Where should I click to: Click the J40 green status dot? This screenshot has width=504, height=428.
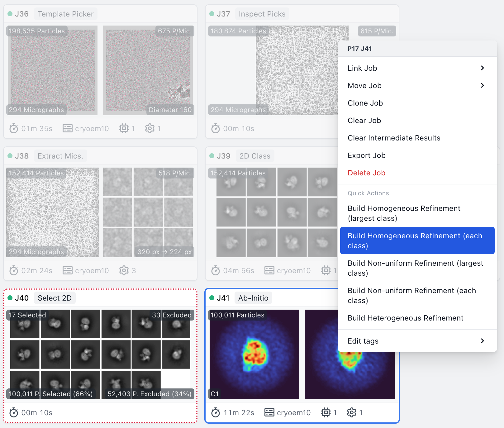pos(10,298)
